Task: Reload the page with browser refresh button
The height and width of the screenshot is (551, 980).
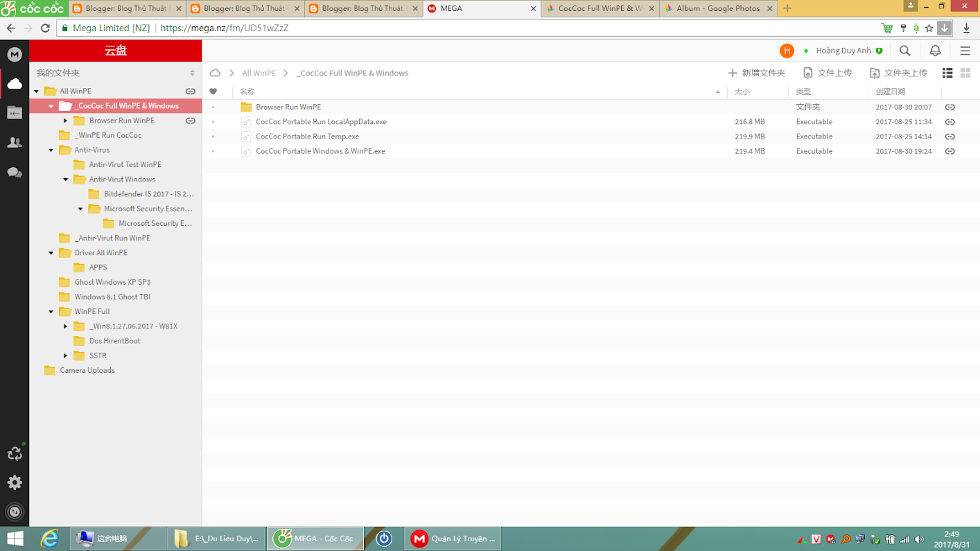Action: pyautogui.click(x=45, y=28)
